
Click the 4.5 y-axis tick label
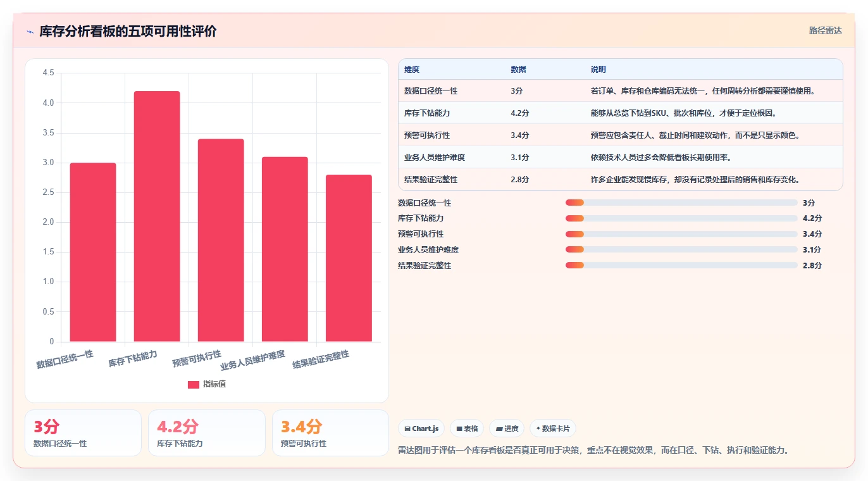click(x=48, y=73)
